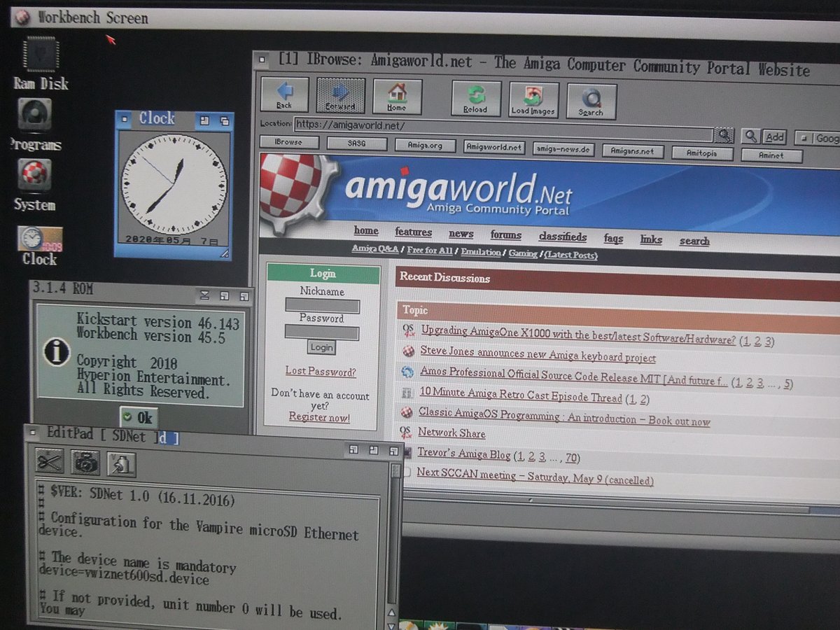Click the links item in site navigation
The image size is (840, 630).
pyautogui.click(x=651, y=239)
